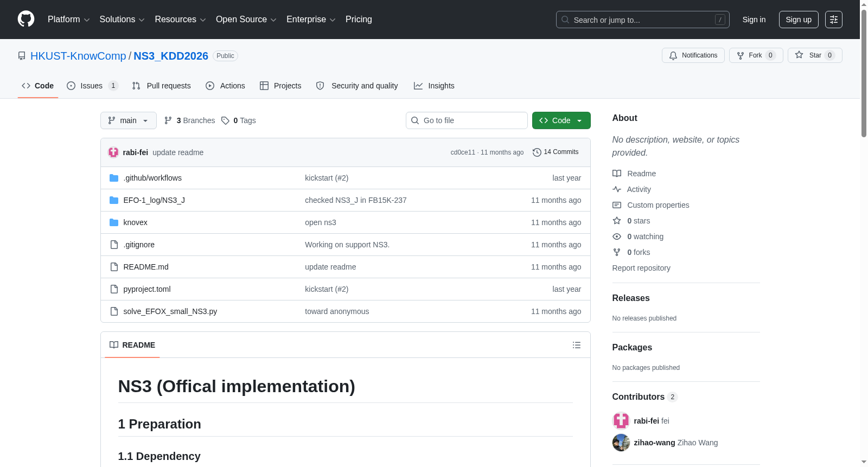
Task: Open the 'open ns3' commit message
Action: pyautogui.click(x=321, y=222)
